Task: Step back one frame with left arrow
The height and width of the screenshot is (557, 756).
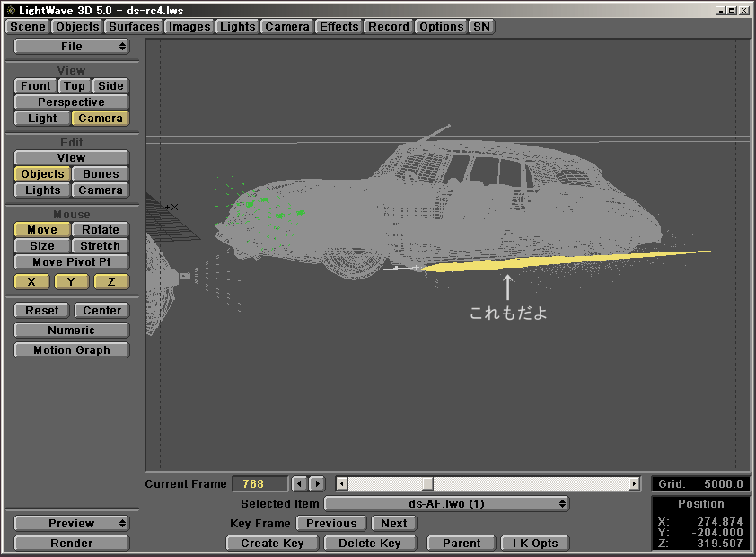Action: [x=300, y=484]
